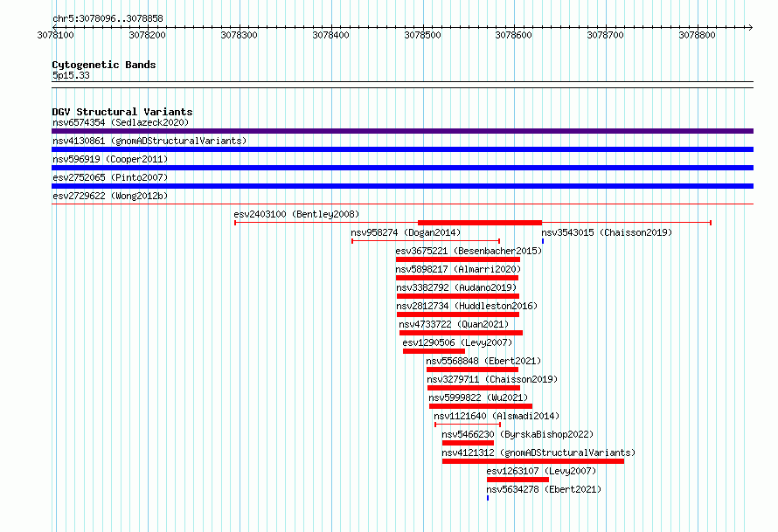Open the nsv5898217 (Almarri2020) label
The width and height of the screenshot is (778, 532).
[x=458, y=269]
